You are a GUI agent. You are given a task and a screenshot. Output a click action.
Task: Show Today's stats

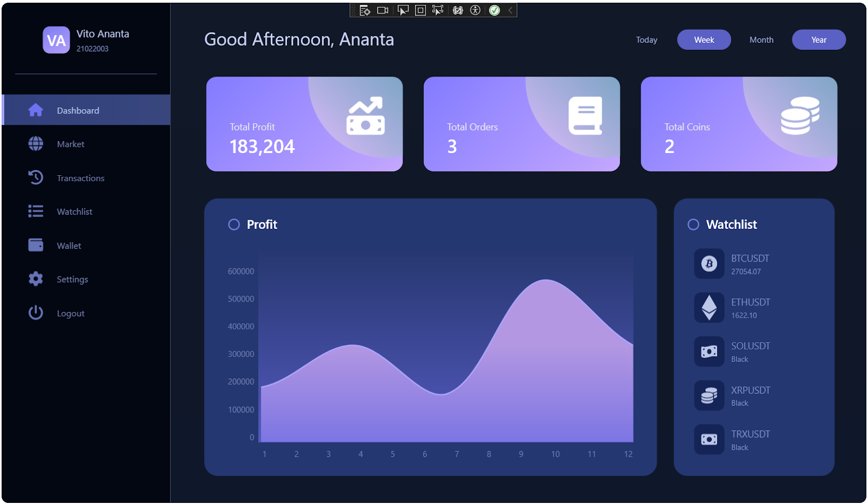point(647,40)
